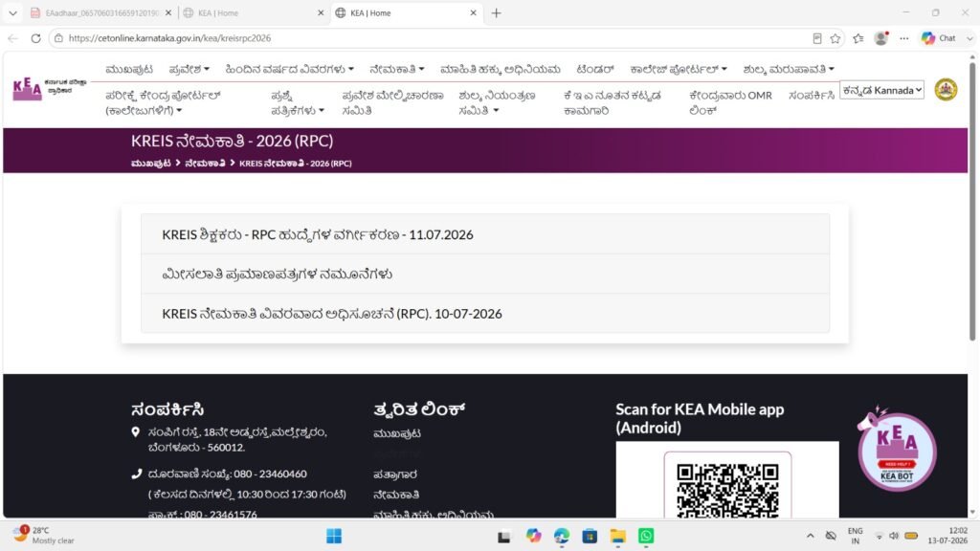Viewport: 980px width, 551px height.
Task: Expand the ನೇಮಕಾತಿ dropdown in navigation bar
Action: pyautogui.click(x=397, y=69)
